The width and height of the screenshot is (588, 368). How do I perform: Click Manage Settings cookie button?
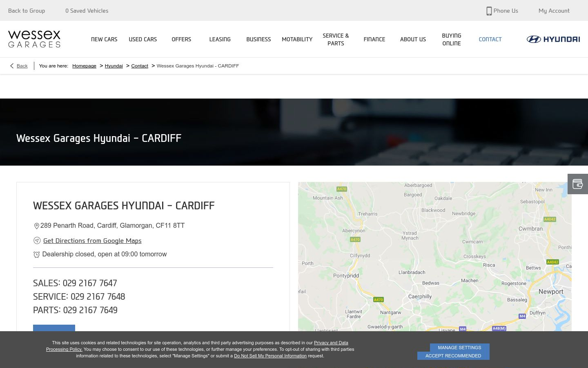click(x=459, y=348)
